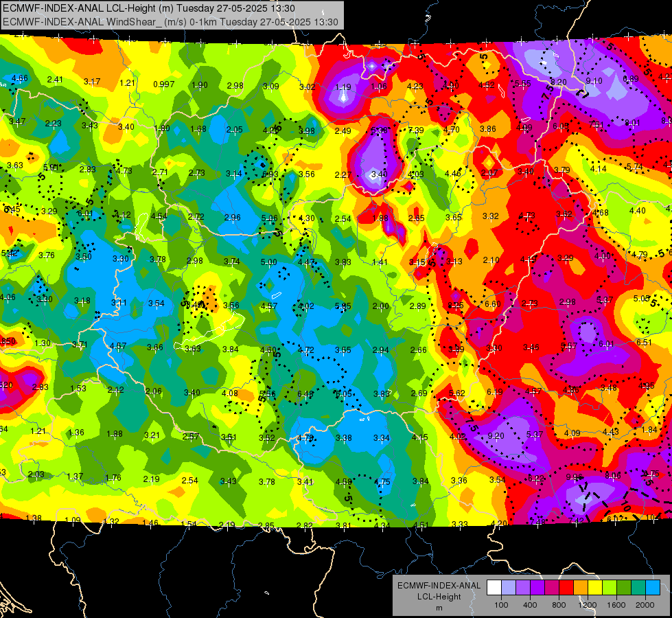Screen dimensions: 672x618
Task: Click the grid value 9.96
Action: [575, 477]
